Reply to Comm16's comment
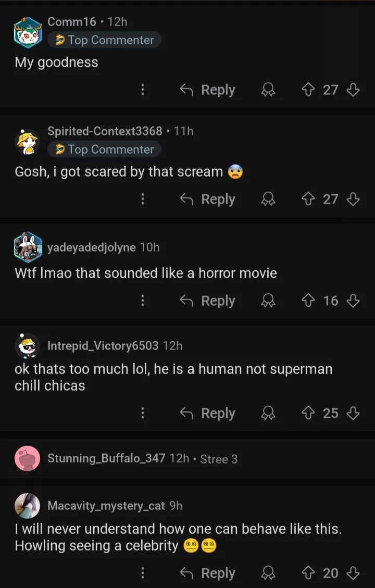 pyautogui.click(x=207, y=90)
